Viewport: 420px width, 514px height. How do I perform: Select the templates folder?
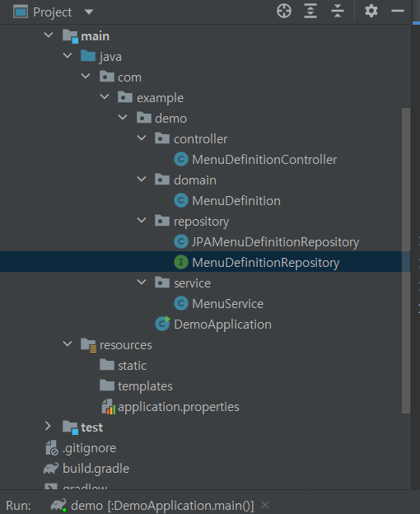tap(145, 386)
